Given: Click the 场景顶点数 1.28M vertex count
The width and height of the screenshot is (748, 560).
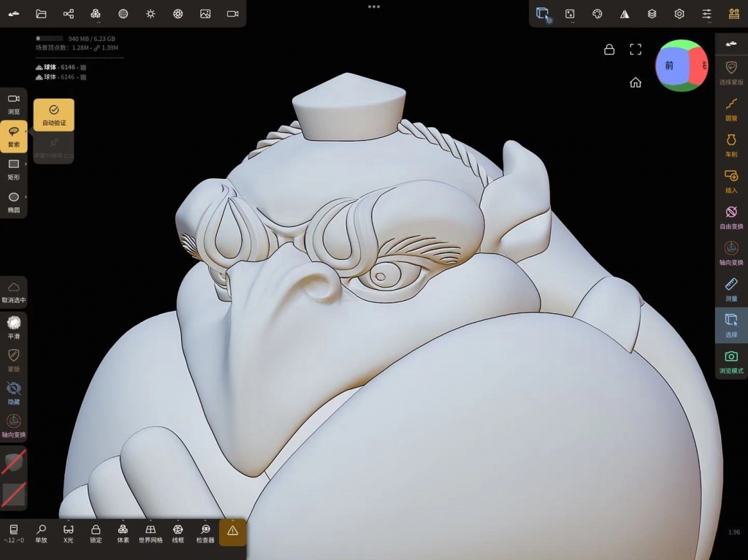Looking at the screenshot, I should (63, 47).
